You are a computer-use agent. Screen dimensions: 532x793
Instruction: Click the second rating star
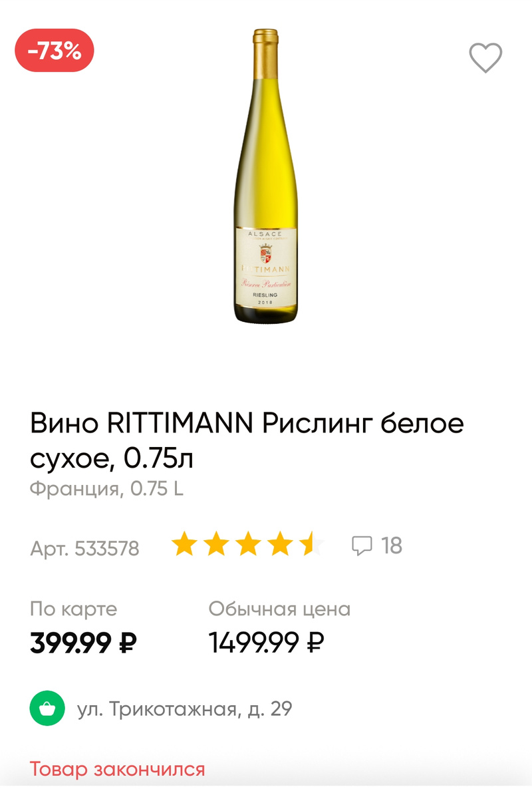click(216, 546)
